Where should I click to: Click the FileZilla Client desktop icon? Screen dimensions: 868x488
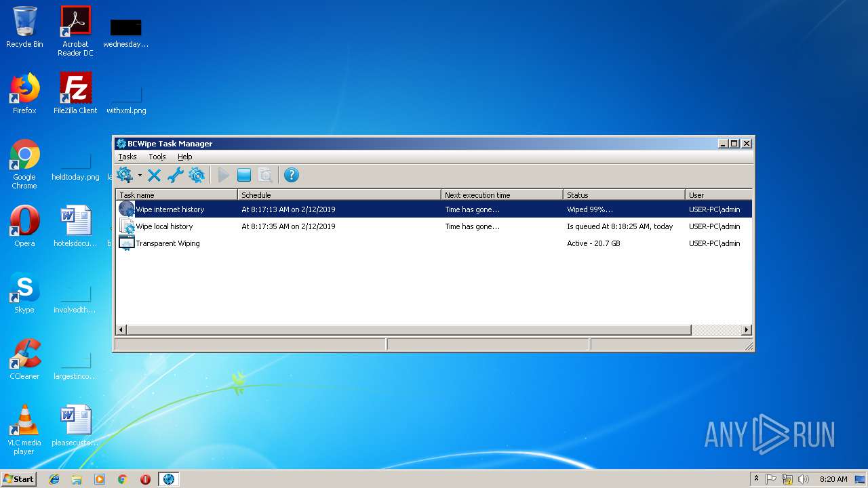click(75, 94)
